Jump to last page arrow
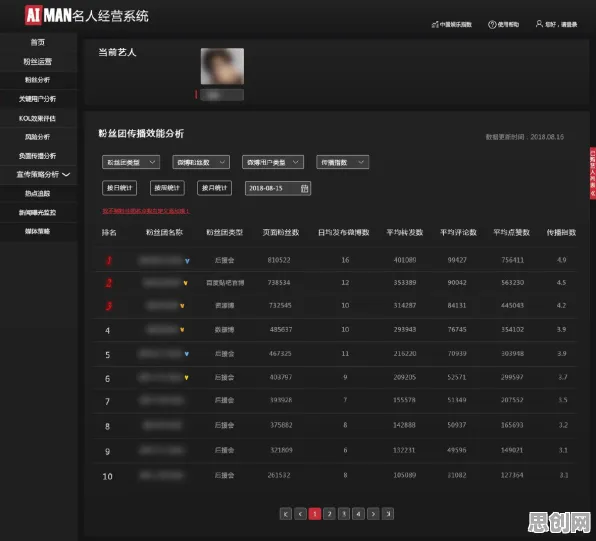This screenshot has width=596, height=541. (388, 514)
